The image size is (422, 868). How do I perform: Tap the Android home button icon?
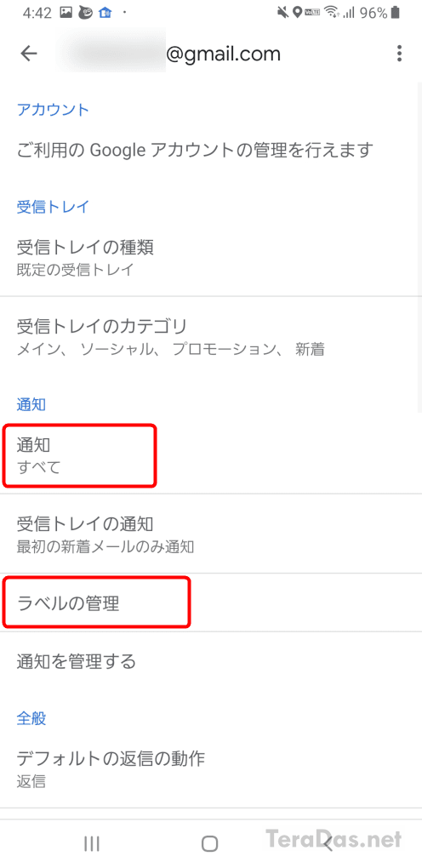pyautogui.click(x=210, y=843)
